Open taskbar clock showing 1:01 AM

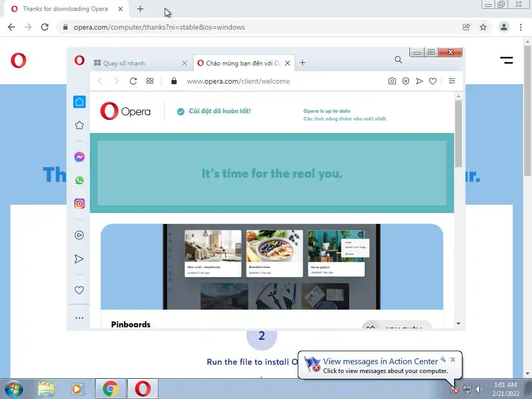506,389
